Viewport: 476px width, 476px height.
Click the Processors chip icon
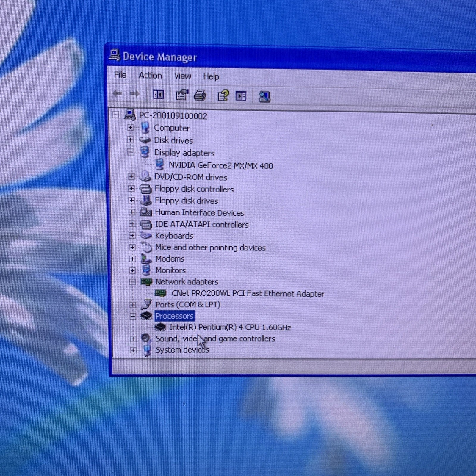pyautogui.click(x=146, y=316)
